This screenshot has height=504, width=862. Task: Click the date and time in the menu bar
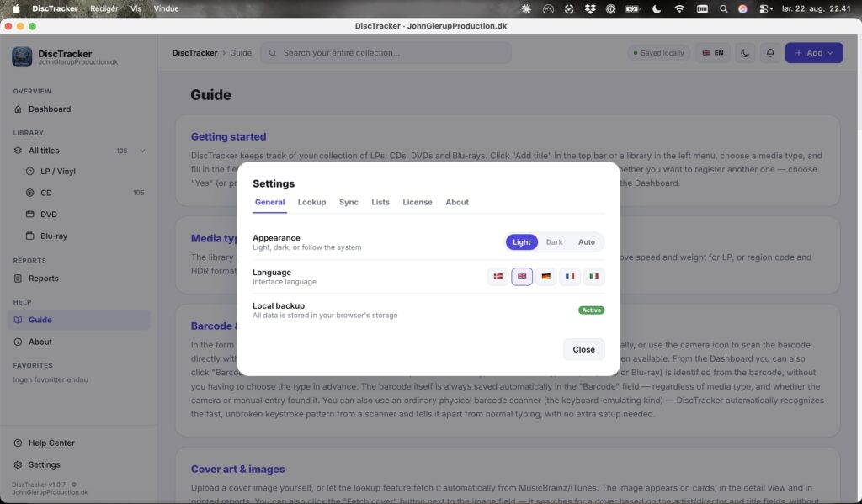click(x=817, y=8)
